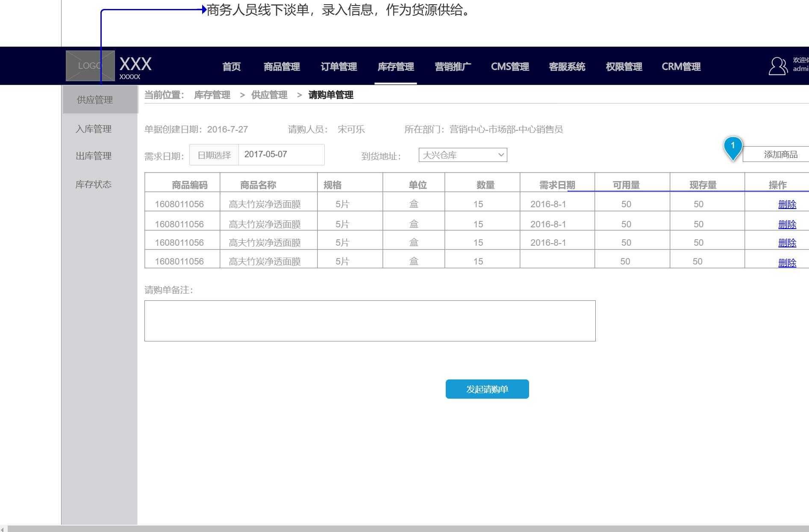Click the blue numbered marker near 添加商品

[x=733, y=147]
